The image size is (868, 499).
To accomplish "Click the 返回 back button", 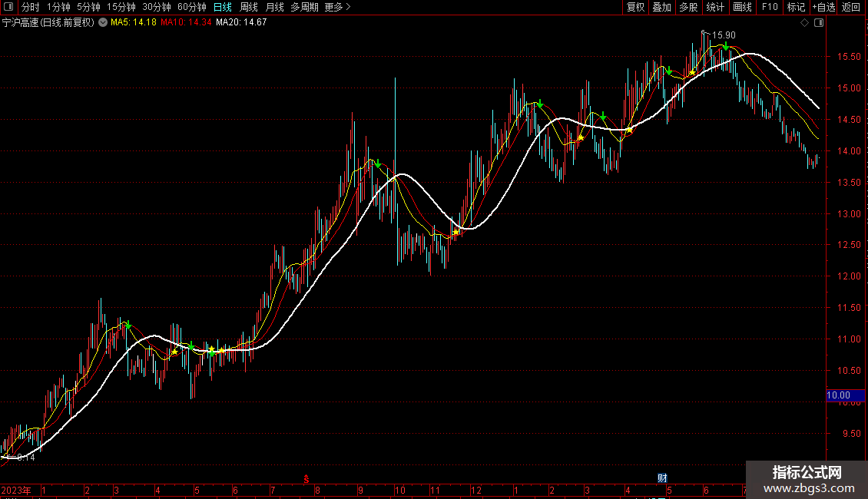I will 851,7.
